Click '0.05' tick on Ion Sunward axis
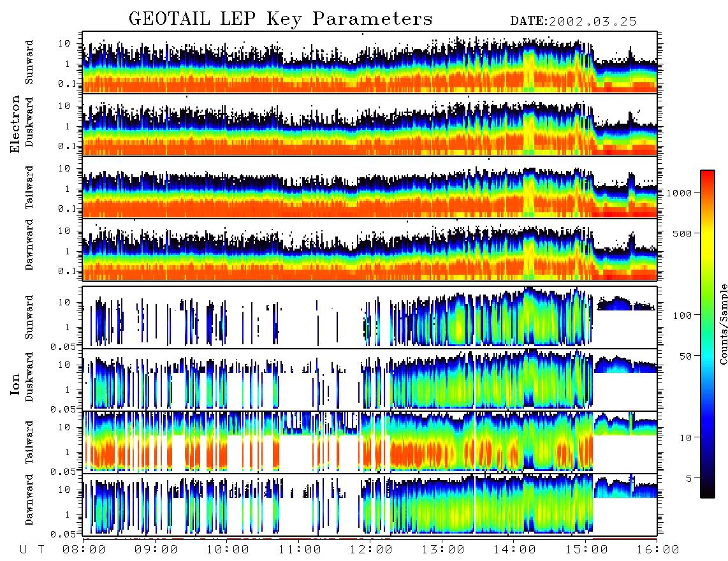 tap(63, 346)
